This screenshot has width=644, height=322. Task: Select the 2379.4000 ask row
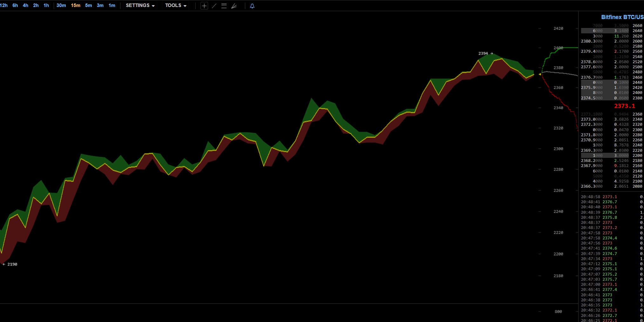[612, 51]
